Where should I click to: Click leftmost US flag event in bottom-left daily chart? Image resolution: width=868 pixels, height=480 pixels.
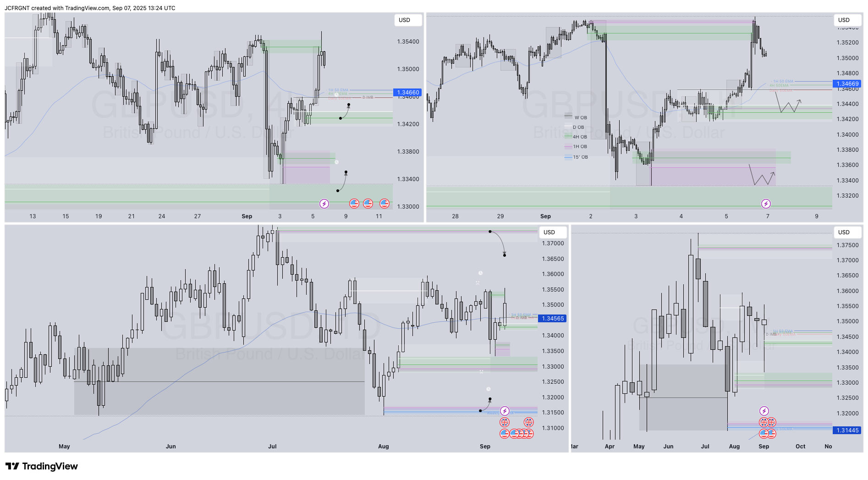click(505, 433)
